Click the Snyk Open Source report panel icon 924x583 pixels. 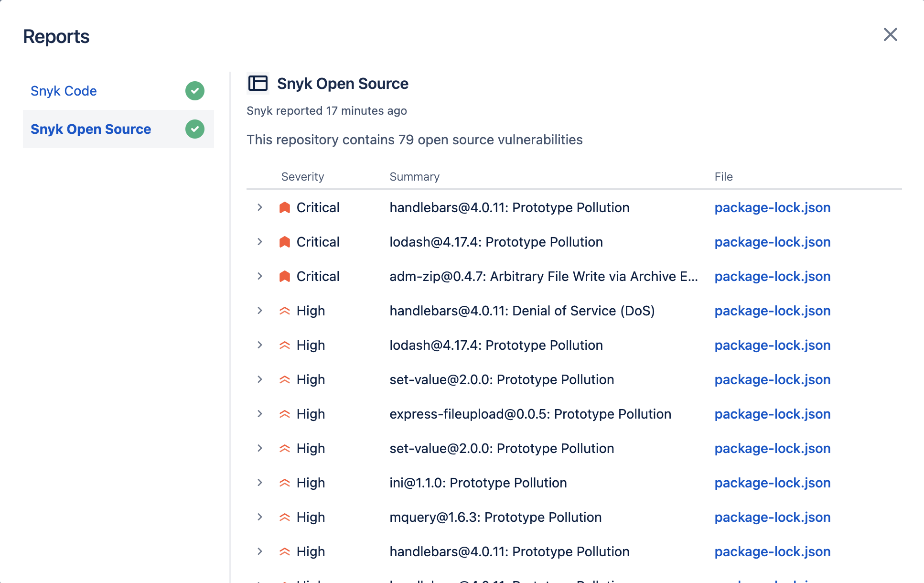click(x=258, y=83)
